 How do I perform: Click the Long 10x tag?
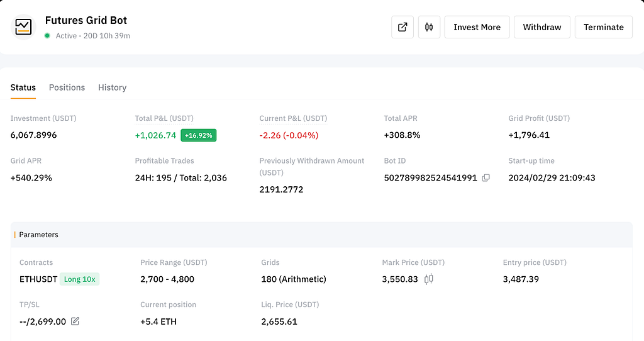(x=79, y=279)
